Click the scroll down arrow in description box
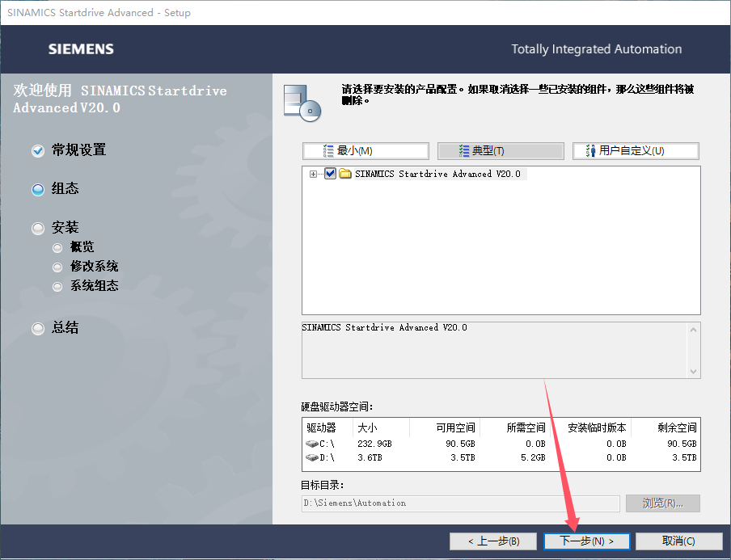This screenshot has width=731, height=560. (693, 372)
